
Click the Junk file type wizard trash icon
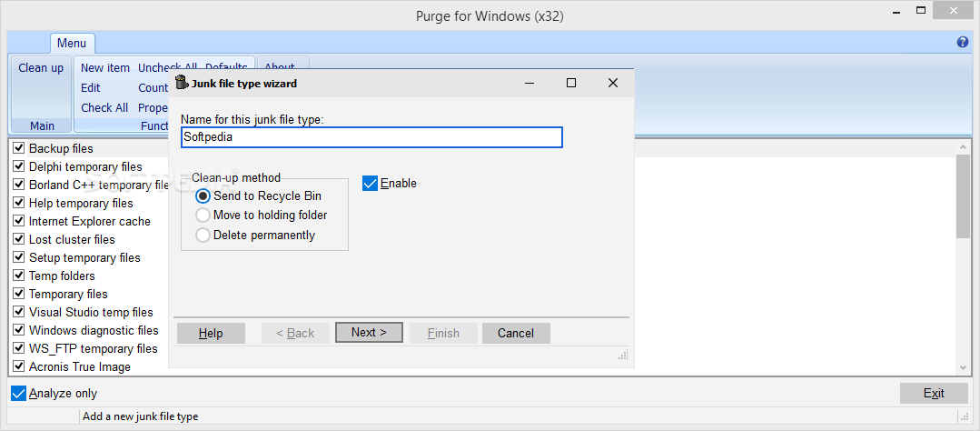pyautogui.click(x=182, y=83)
